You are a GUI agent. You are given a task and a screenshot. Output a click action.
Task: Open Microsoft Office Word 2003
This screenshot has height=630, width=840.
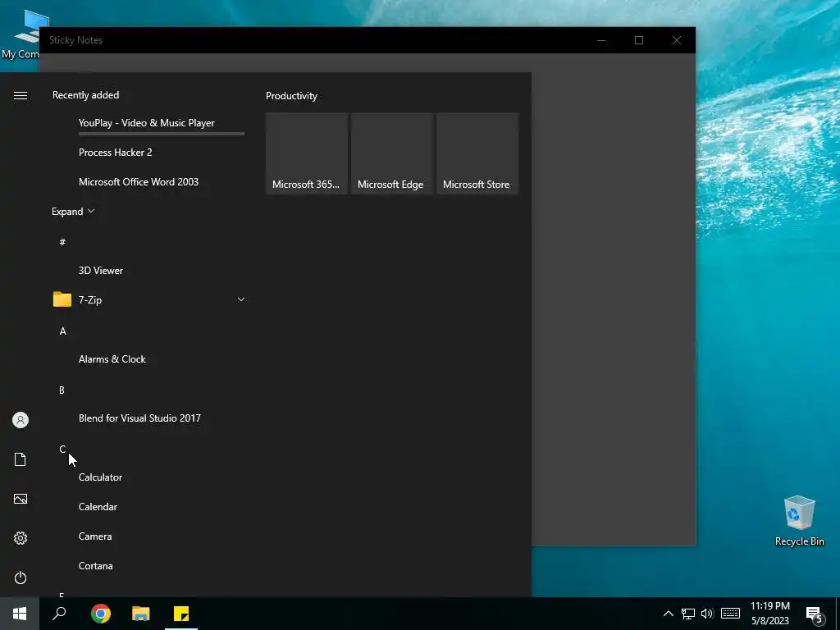[x=138, y=181]
